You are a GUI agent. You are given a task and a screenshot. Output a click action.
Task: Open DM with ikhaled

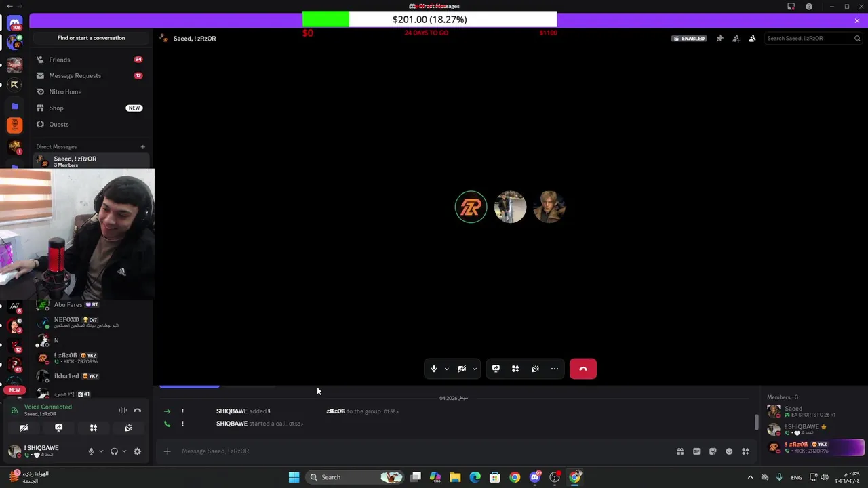click(x=91, y=376)
